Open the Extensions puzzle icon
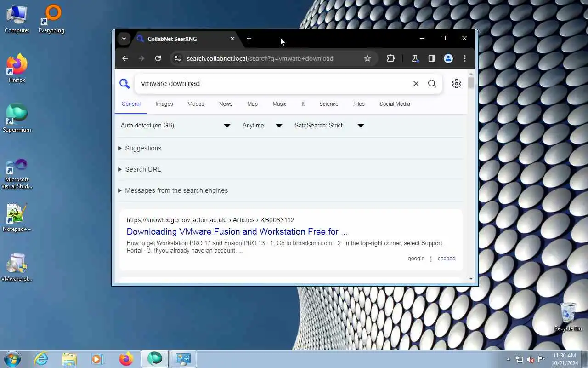Screen dimensions: 588x368 [390, 58]
